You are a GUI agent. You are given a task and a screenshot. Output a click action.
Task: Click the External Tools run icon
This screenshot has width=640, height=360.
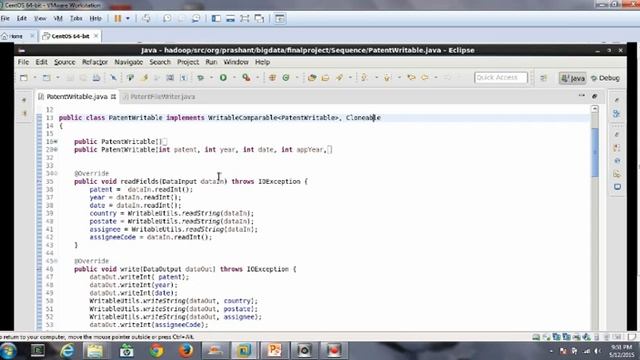tap(246, 78)
